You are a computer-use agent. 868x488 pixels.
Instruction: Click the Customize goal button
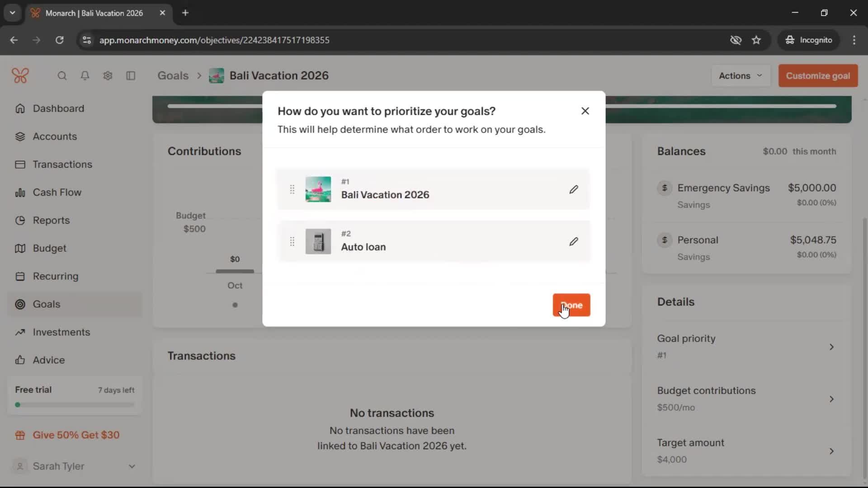click(x=817, y=76)
